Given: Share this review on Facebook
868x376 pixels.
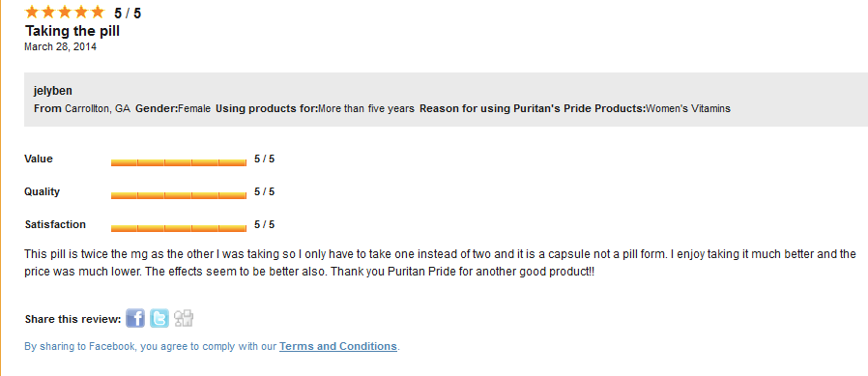Looking at the screenshot, I should click(x=135, y=318).
